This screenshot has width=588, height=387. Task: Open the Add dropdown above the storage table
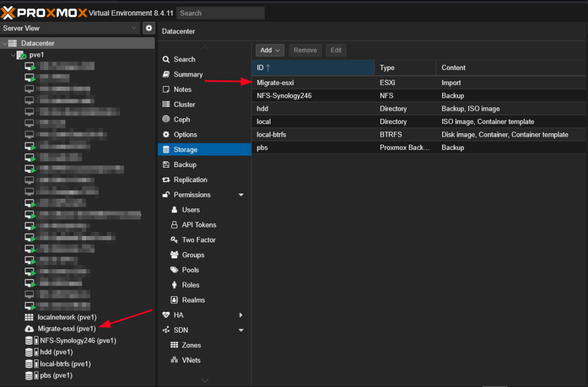[x=270, y=50]
